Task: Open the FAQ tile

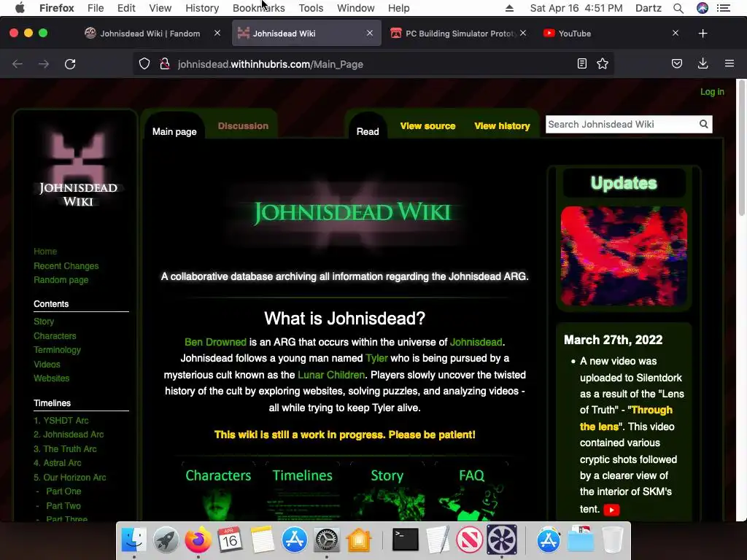Action: pyautogui.click(x=471, y=492)
